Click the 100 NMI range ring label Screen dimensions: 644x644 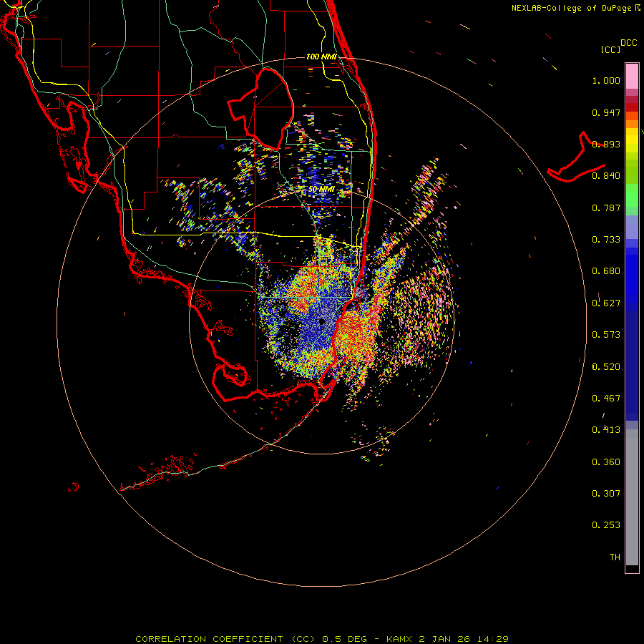click(321, 57)
